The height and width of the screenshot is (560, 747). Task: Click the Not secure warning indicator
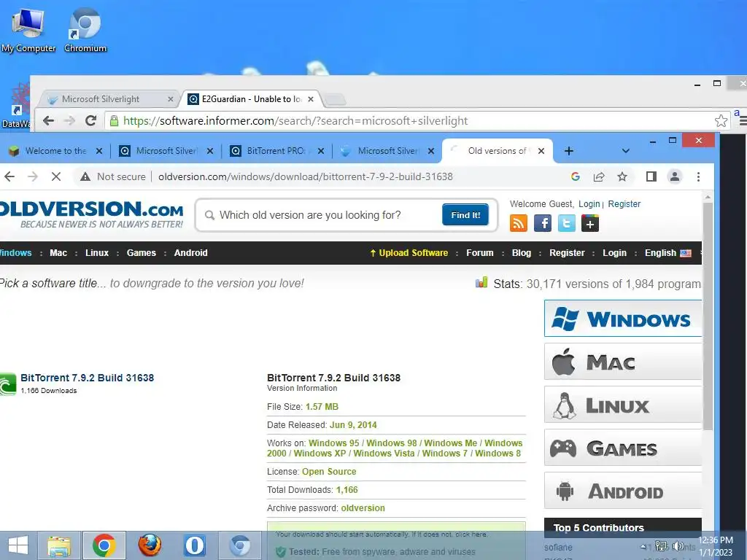coord(113,176)
